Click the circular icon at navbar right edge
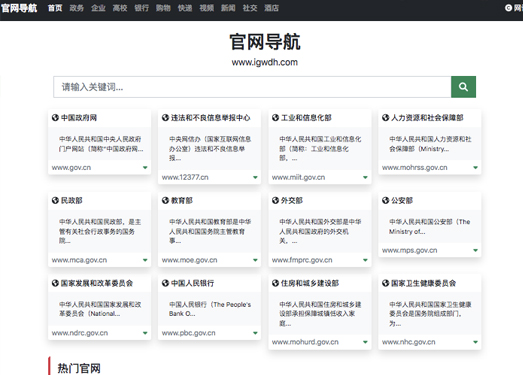 pos(508,8)
